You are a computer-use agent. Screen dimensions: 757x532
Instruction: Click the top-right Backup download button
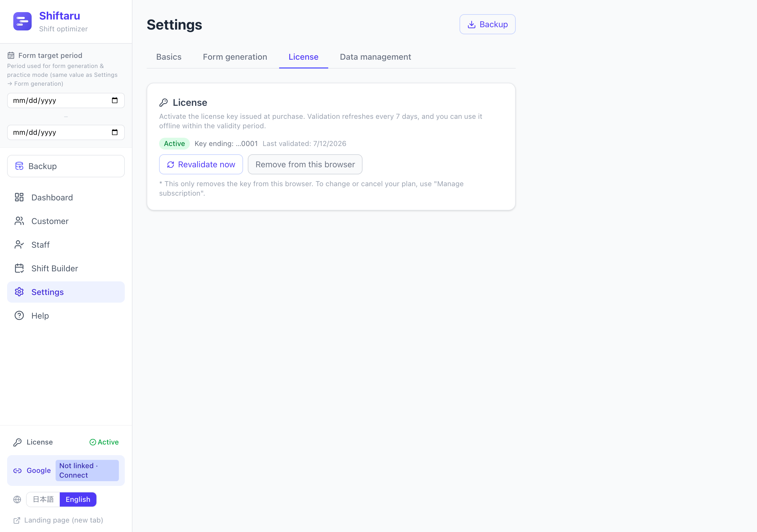(x=487, y=25)
